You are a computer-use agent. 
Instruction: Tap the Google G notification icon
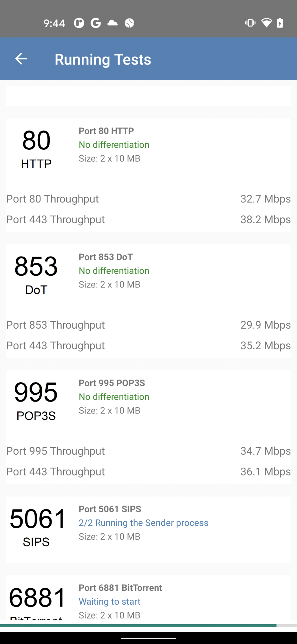pos(96,23)
